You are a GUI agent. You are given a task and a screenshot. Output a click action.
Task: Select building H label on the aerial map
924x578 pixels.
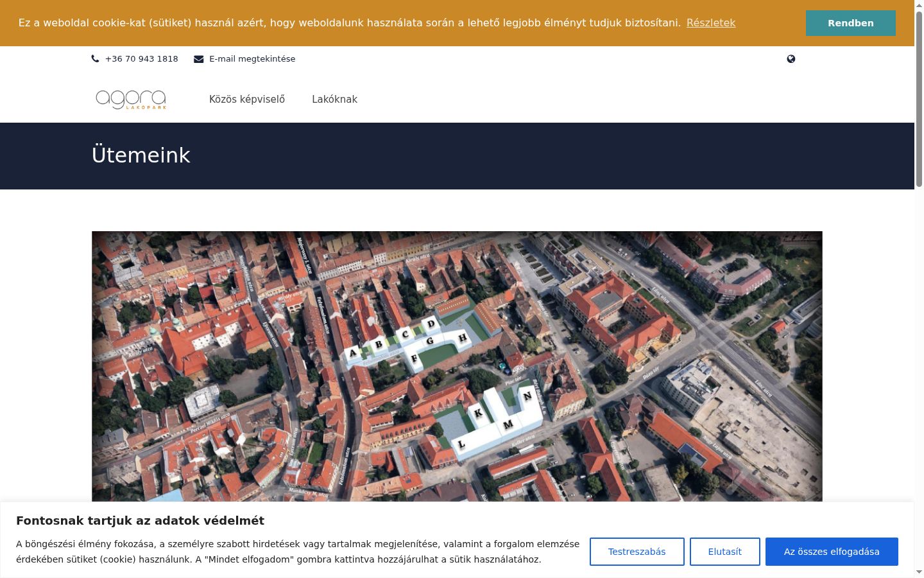[x=462, y=338]
